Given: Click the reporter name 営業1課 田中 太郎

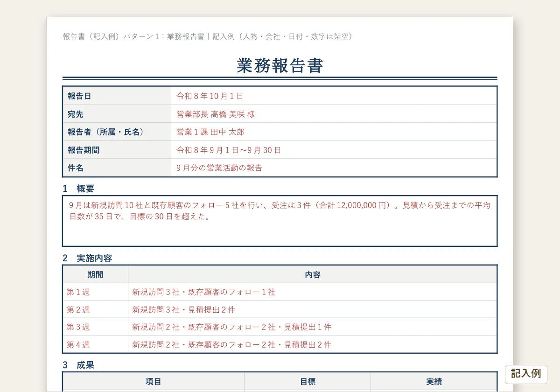Looking at the screenshot, I should pos(210,132).
